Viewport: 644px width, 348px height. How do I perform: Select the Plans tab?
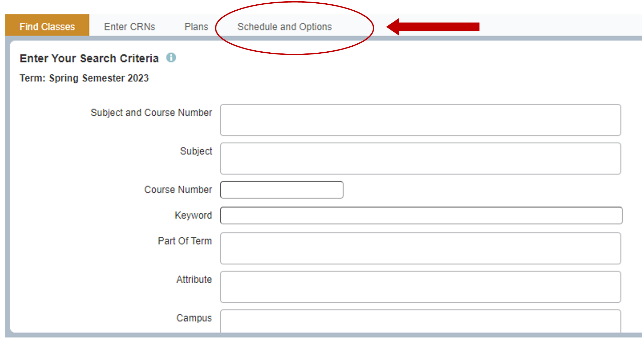tap(196, 27)
